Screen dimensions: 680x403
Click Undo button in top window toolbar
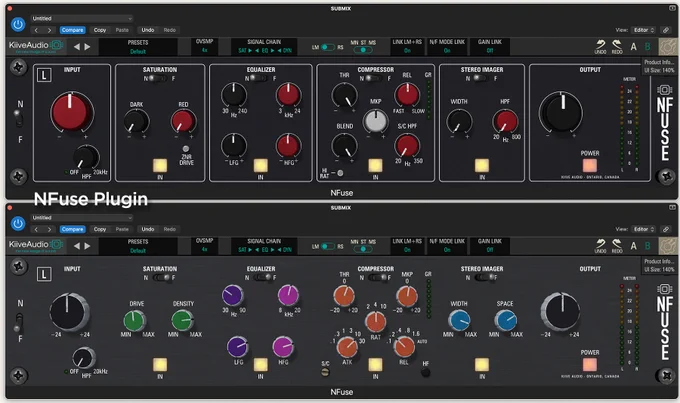click(147, 30)
